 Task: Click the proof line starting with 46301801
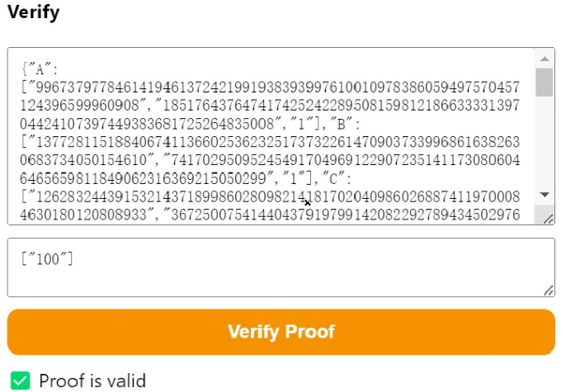pyautogui.click(x=270, y=215)
